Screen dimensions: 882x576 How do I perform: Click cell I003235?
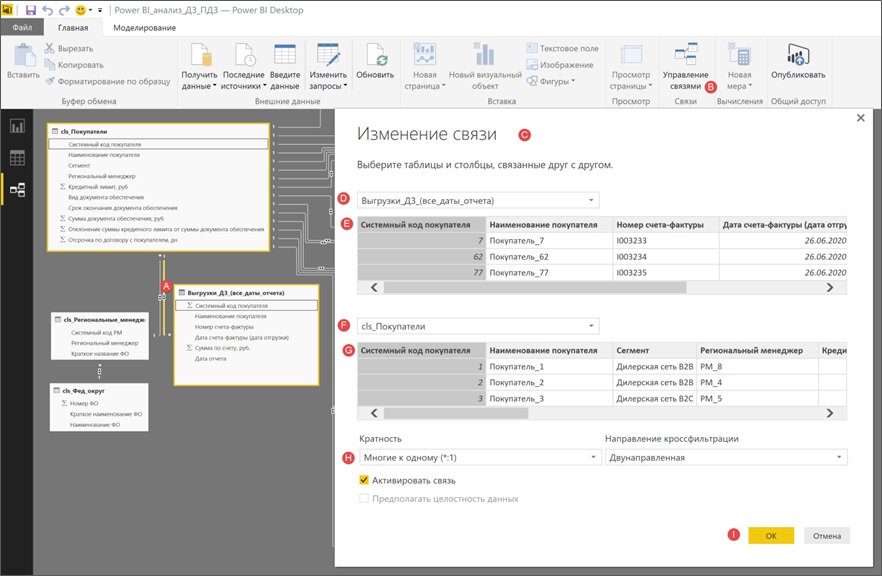coord(665,272)
